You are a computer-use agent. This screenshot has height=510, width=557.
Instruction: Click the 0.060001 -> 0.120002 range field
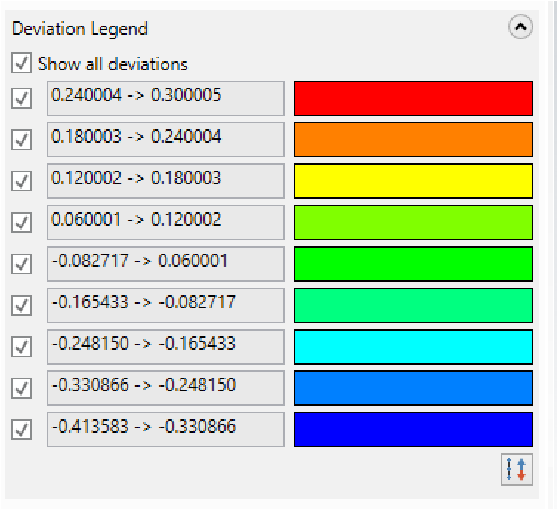click(166, 222)
